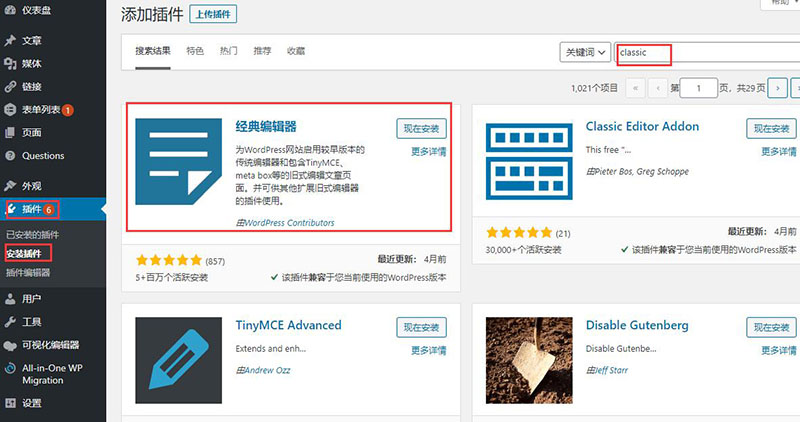Screen dimensions: 800x422
Task: Open the 用户 user icon
Action: [x=10, y=299]
